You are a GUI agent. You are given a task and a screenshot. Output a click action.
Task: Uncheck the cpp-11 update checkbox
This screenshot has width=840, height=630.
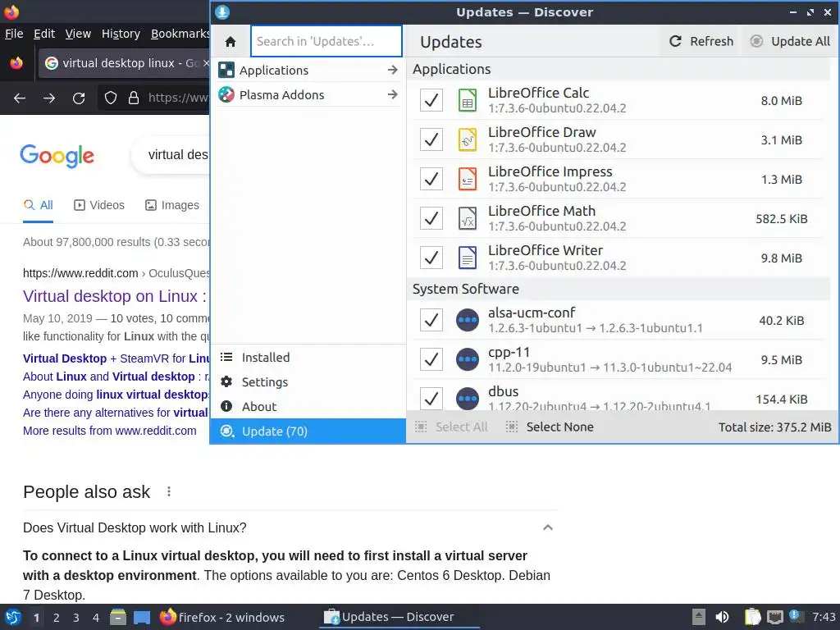tap(431, 359)
